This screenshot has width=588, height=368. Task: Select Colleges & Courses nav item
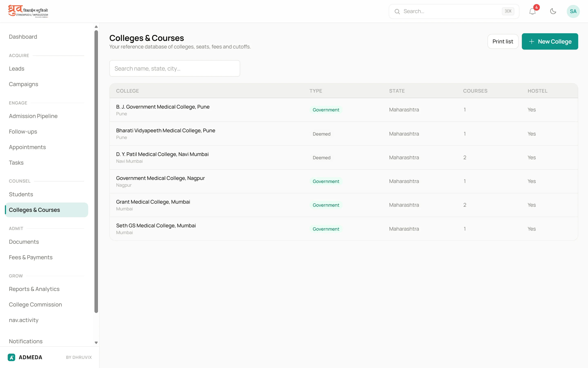point(46,210)
